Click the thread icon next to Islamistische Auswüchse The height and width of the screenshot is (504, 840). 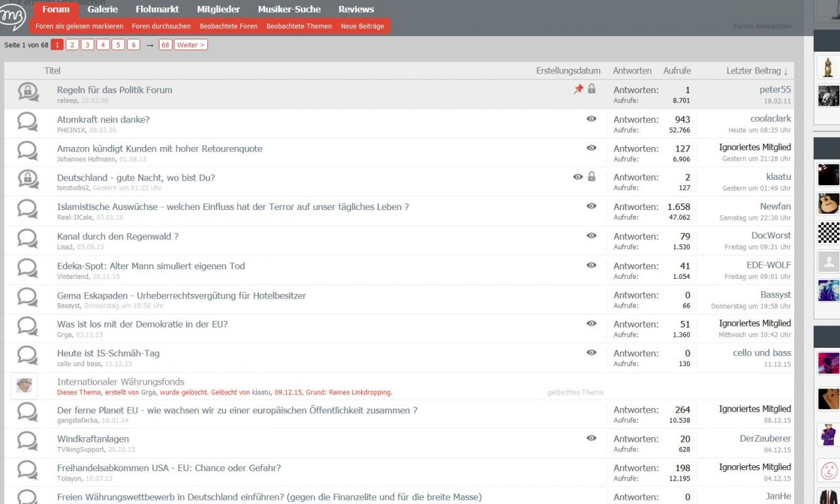pos(28,209)
